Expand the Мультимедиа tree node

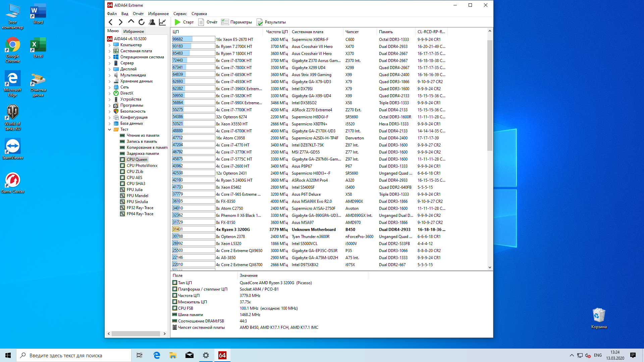[x=110, y=75]
